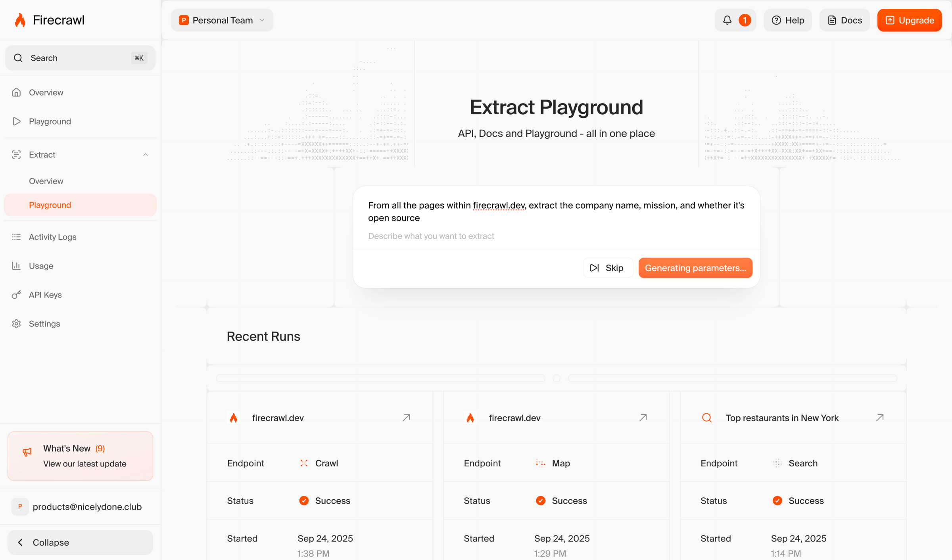Click the search magnifier icon in sidebar
The height and width of the screenshot is (560, 952).
coord(18,58)
